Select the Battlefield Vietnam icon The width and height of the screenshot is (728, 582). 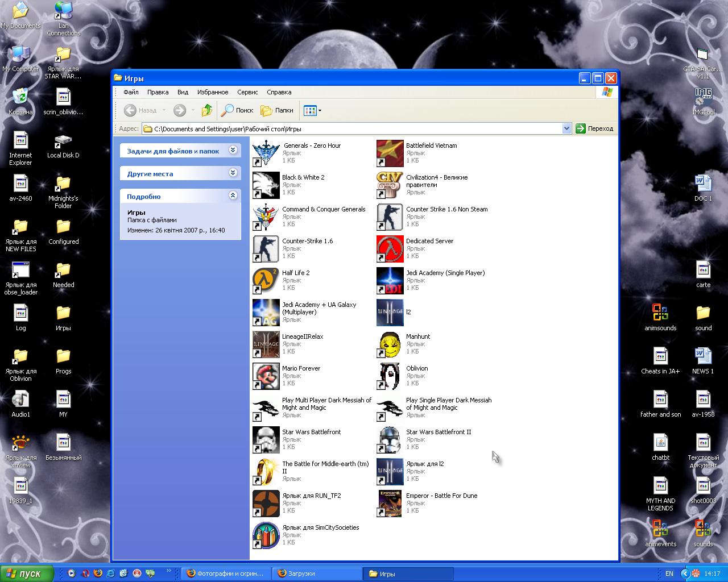point(390,153)
